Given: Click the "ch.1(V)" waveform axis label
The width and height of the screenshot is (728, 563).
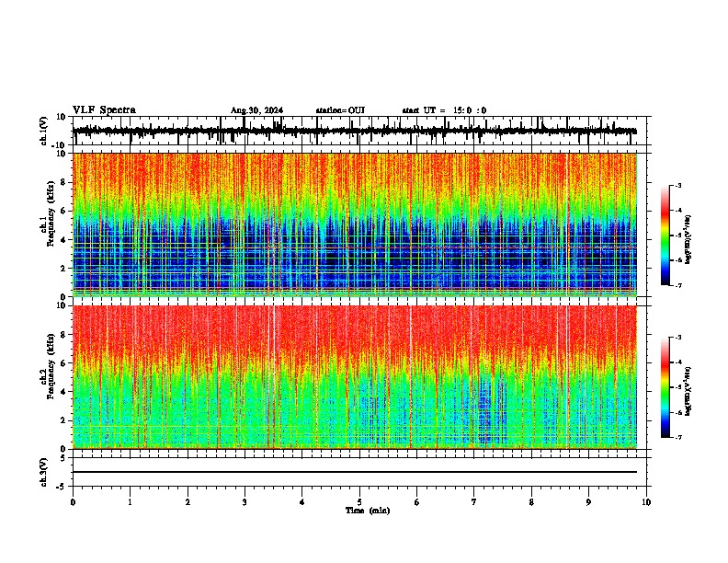Looking at the screenshot, I should pos(43,131).
